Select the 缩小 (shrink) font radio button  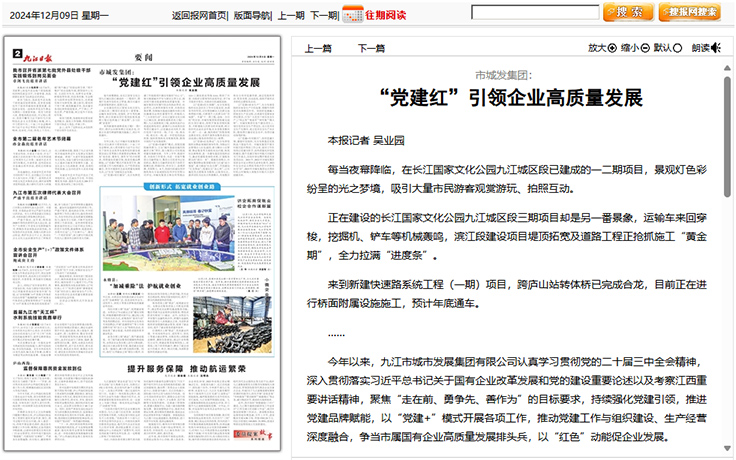click(x=646, y=48)
